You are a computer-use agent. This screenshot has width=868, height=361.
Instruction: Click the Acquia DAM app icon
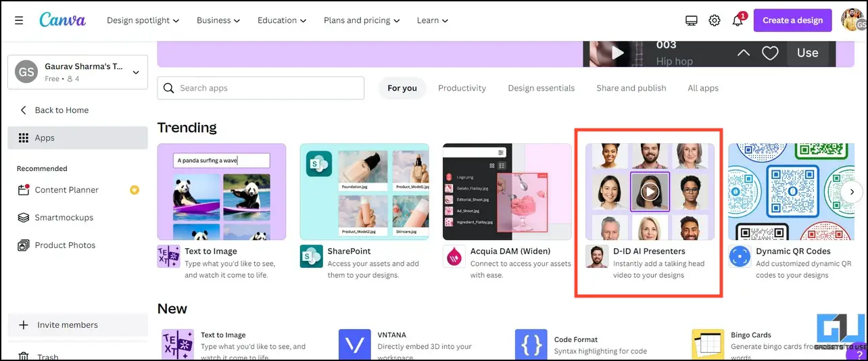tap(454, 257)
